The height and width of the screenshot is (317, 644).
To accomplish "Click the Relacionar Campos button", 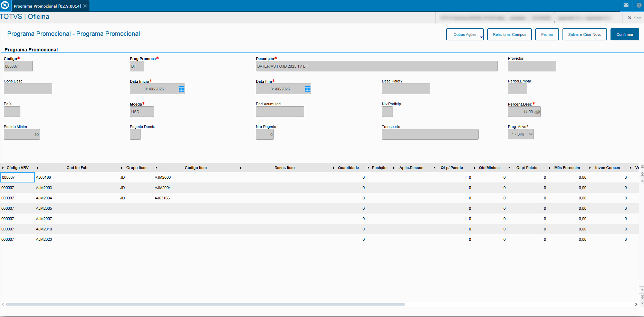I will pos(509,34).
